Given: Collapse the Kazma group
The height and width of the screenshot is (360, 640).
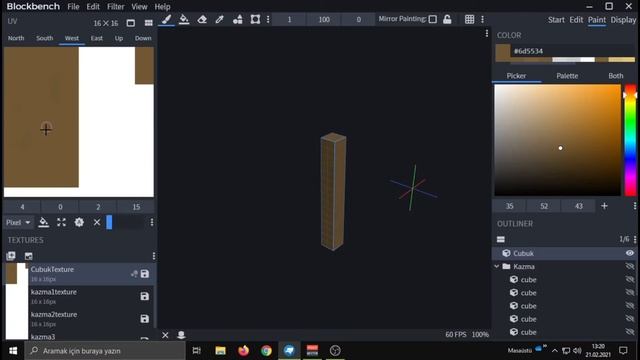Looking at the screenshot, I should (497, 266).
